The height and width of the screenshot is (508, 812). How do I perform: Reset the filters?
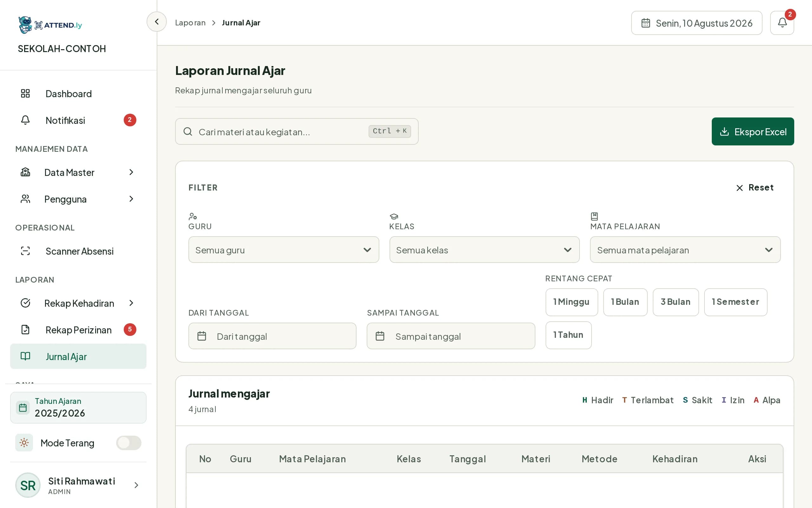pos(754,187)
